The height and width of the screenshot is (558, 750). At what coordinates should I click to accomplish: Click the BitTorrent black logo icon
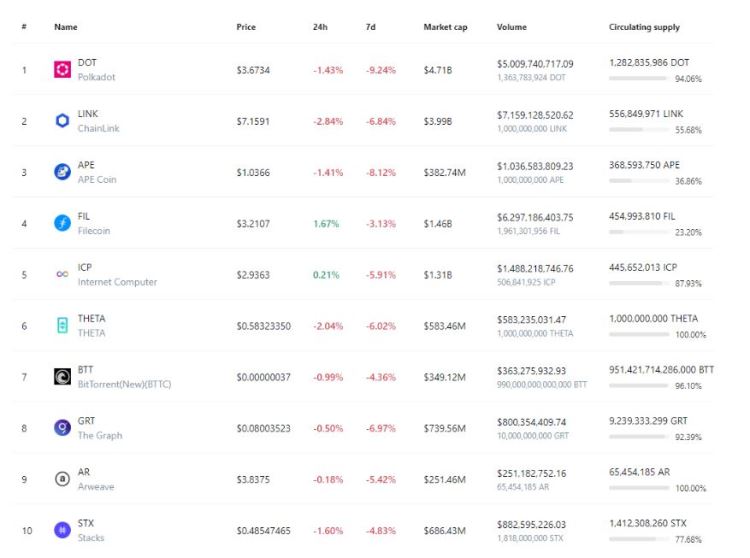tap(62, 377)
